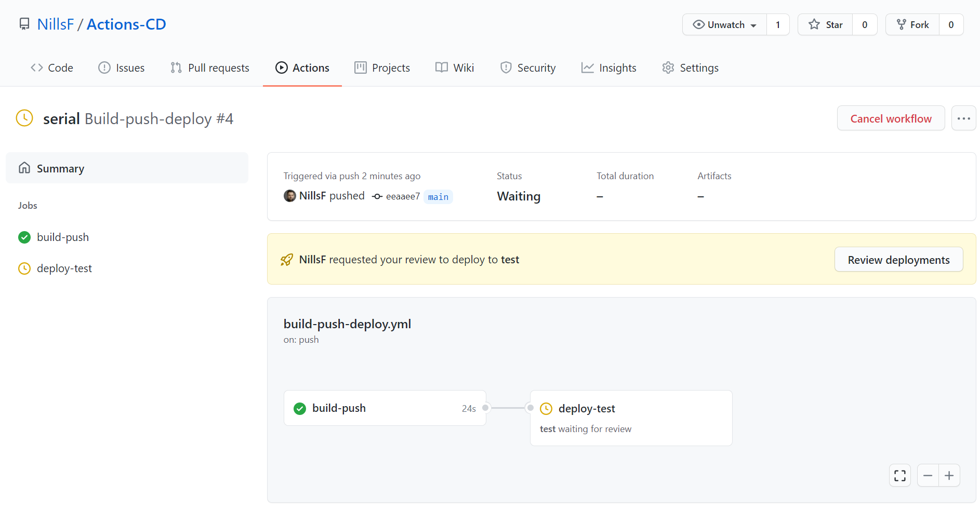Click the Summary home icon in the sidebar
This screenshot has height=510, width=980.
[x=24, y=168]
